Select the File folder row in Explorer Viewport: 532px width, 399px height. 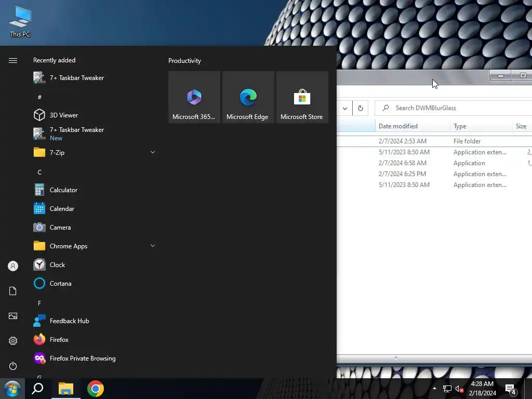pos(434,141)
